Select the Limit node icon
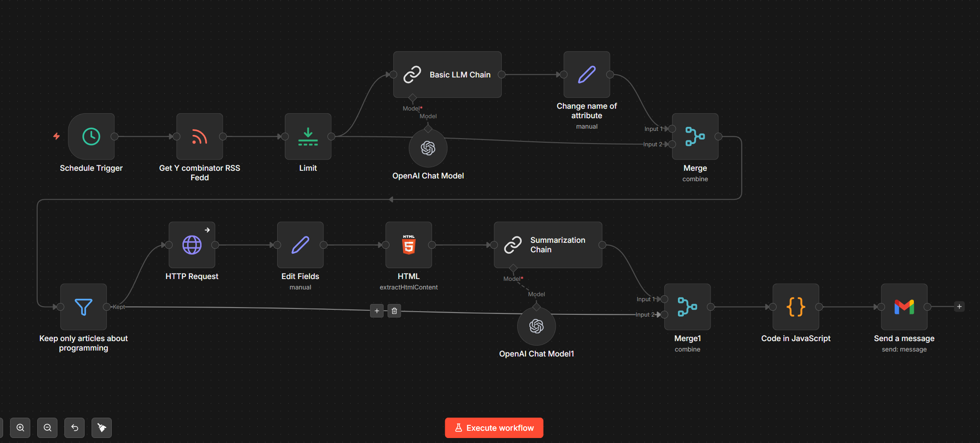The width and height of the screenshot is (980, 443). [x=308, y=136]
